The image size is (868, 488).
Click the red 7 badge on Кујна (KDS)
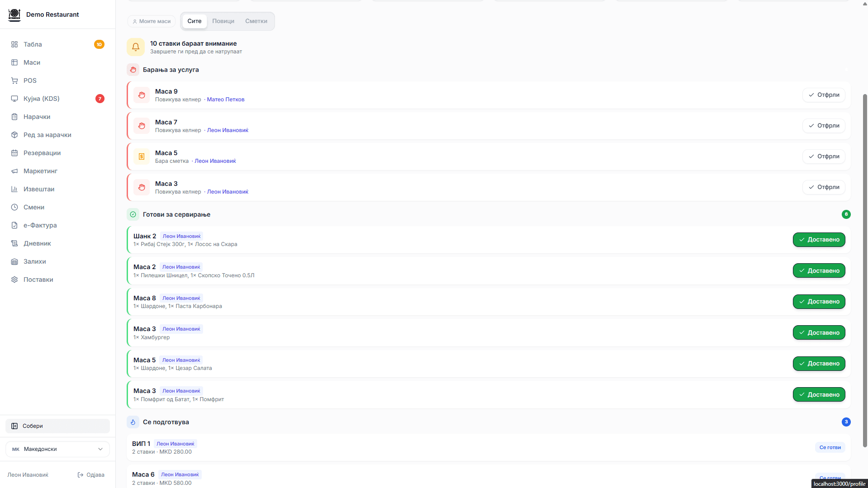tap(100, 99)
